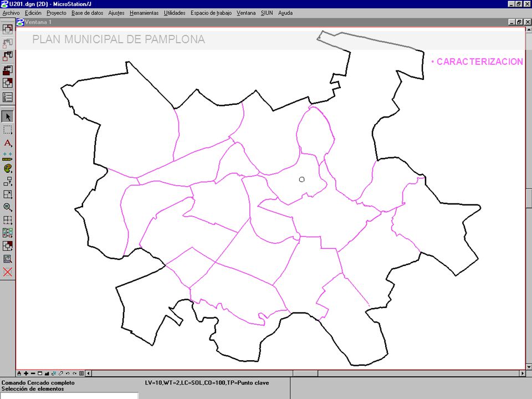
Task: Open the Utilidades menu
Action: 175,13
